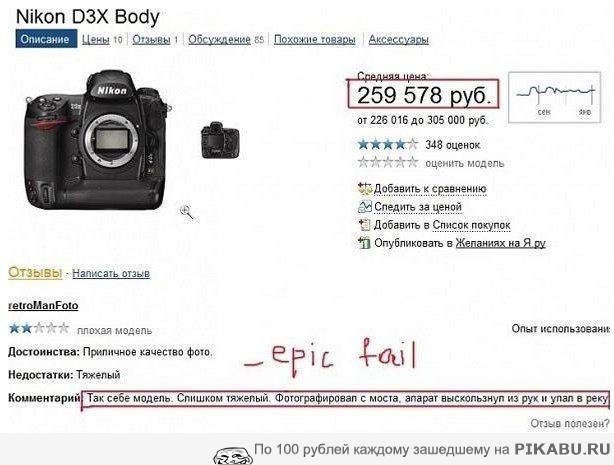This screenshot has height=465, width=614.
Task: Click Добавить к сравнению link
Action: click(x=430, y=188)
